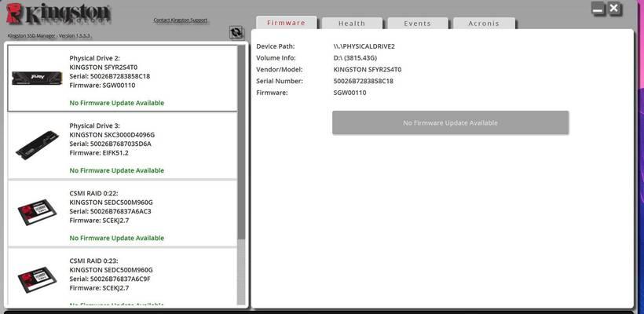Click Firmware: SGW00110 in drive list
The width and height of the screenshot is (644, 314).
(102, 86)
